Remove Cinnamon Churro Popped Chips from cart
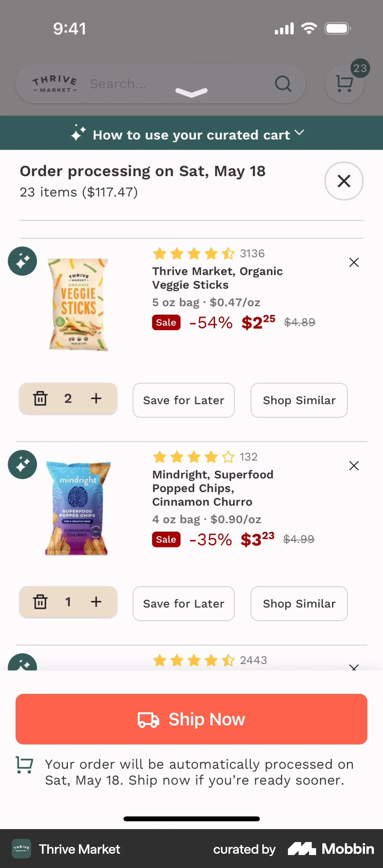The width and height of the screenshot is (383, 868). 354,466
